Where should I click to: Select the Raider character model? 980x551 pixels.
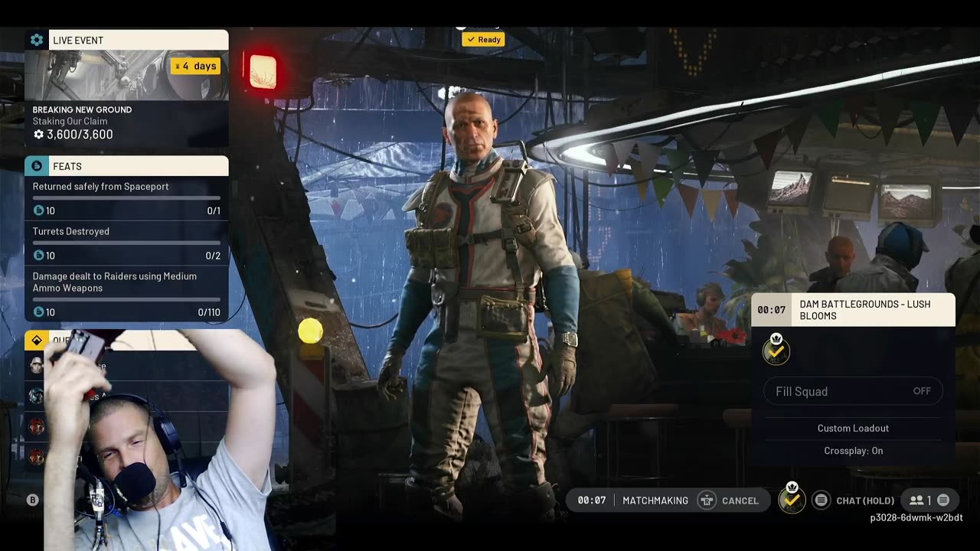(482, 306)
